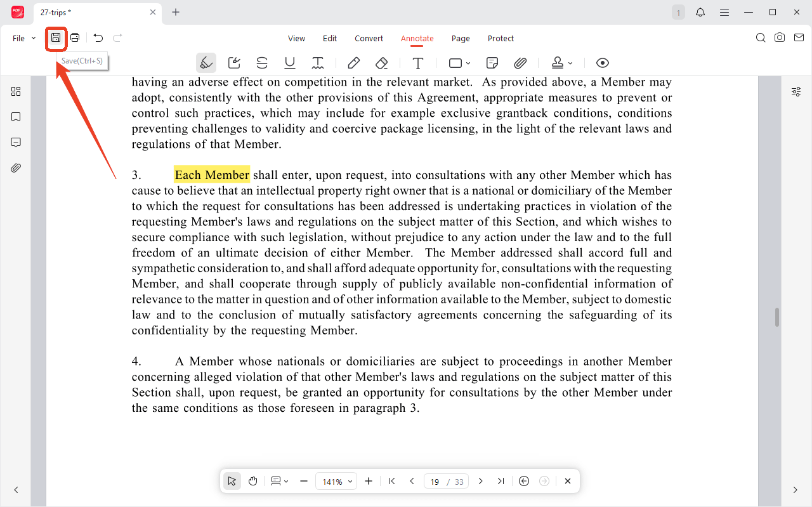
Task: Open the View tab
Action: [296, 38]
